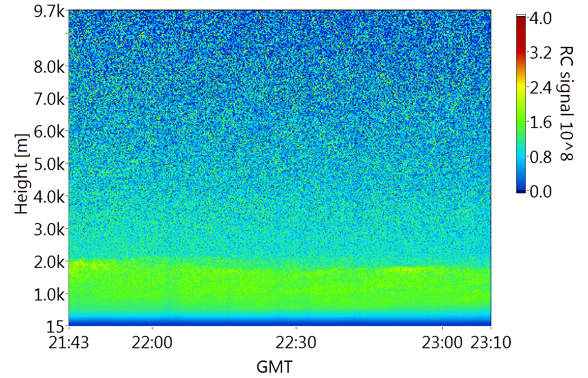588x378 pixels.
Task: Click the 22:30 time tick label
Action: (x=296, y=343)
